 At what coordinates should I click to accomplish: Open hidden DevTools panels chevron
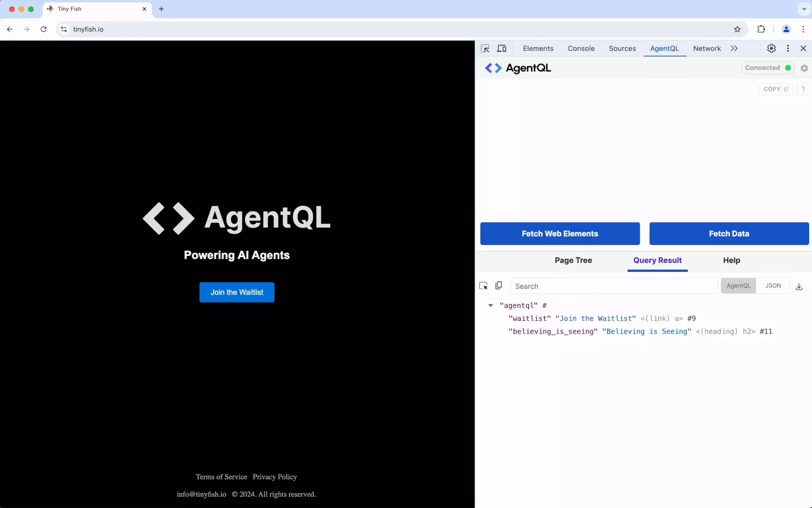735,48
